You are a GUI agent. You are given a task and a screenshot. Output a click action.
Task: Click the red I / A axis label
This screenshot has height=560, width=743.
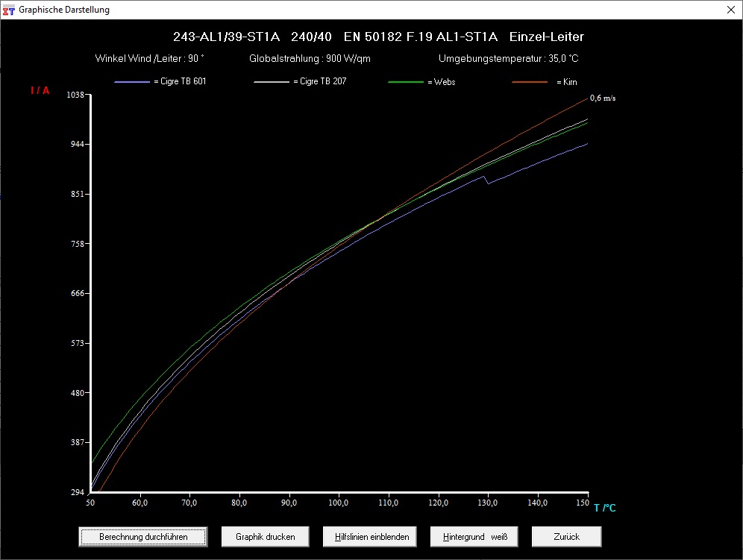point(40,91)
